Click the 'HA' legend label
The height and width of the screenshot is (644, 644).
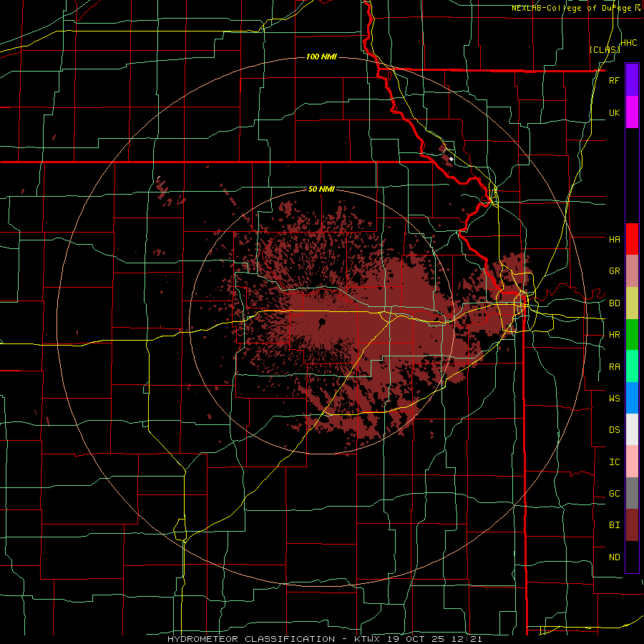click(614, 240)
